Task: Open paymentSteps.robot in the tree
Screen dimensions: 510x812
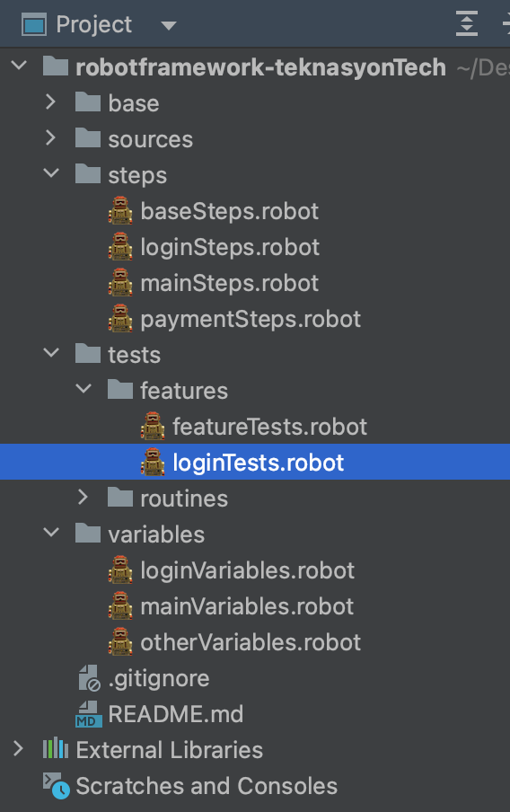Action: [251, 319]
